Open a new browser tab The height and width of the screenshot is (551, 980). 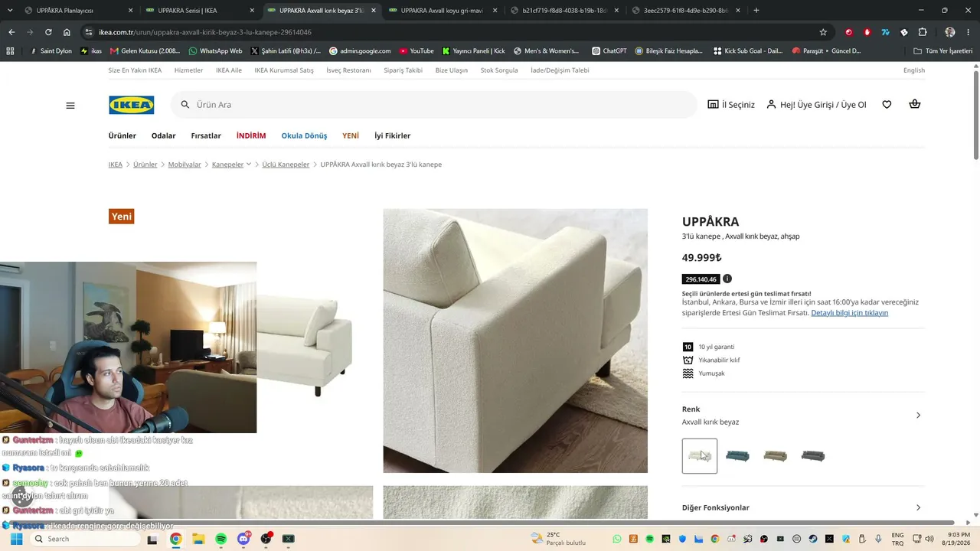[x=756, y=11]
